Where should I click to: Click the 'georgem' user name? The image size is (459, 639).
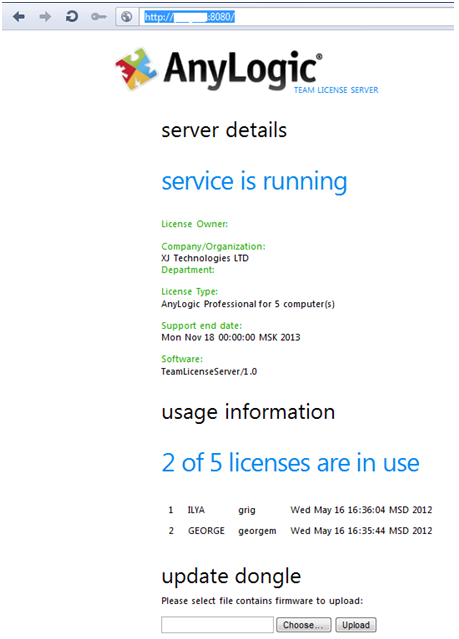coord(257,531)
